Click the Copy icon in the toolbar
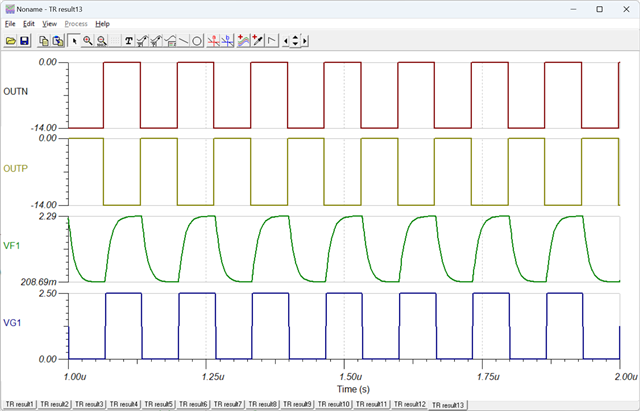Image resolution: width=640 pixels, height=411 pixels. pos(44,41)
